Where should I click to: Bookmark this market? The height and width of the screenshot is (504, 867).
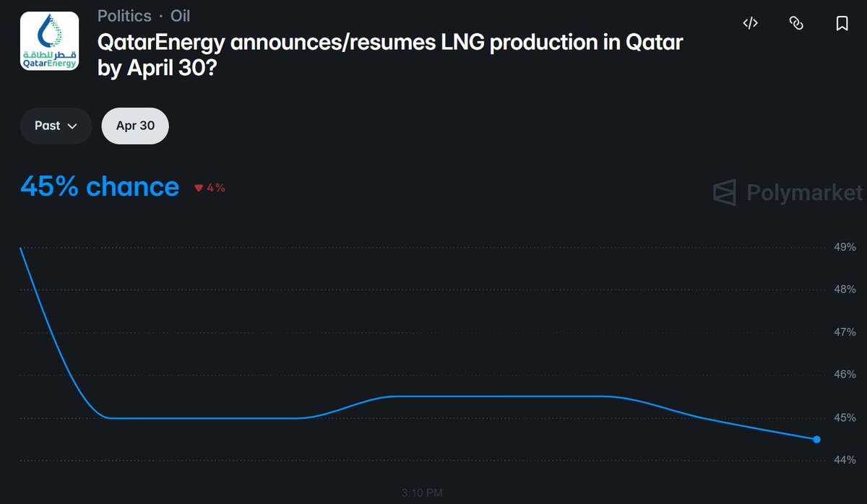(x=842, y=23)
